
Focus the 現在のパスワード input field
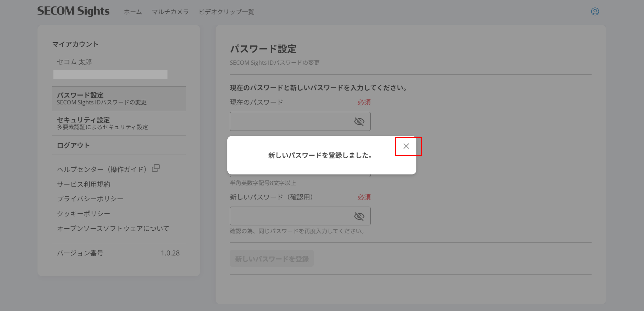(x=300, y=121)
